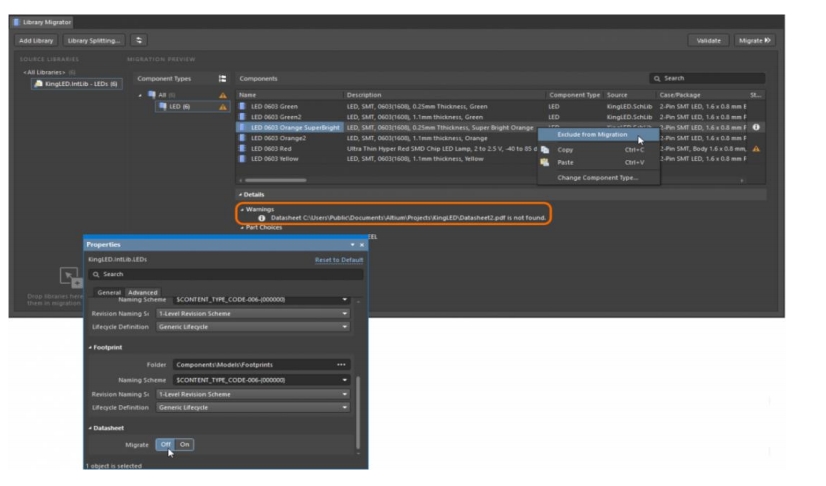The height and width of the screenshot is (486, 826).
Task: Close the Properties panel
Action: [x=362, y=245]
